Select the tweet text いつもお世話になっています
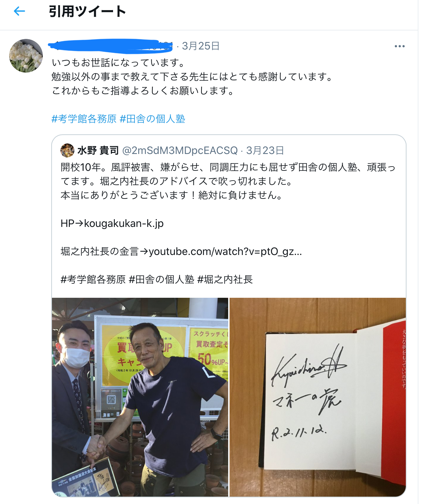The image size is (423, 504). 118,63
